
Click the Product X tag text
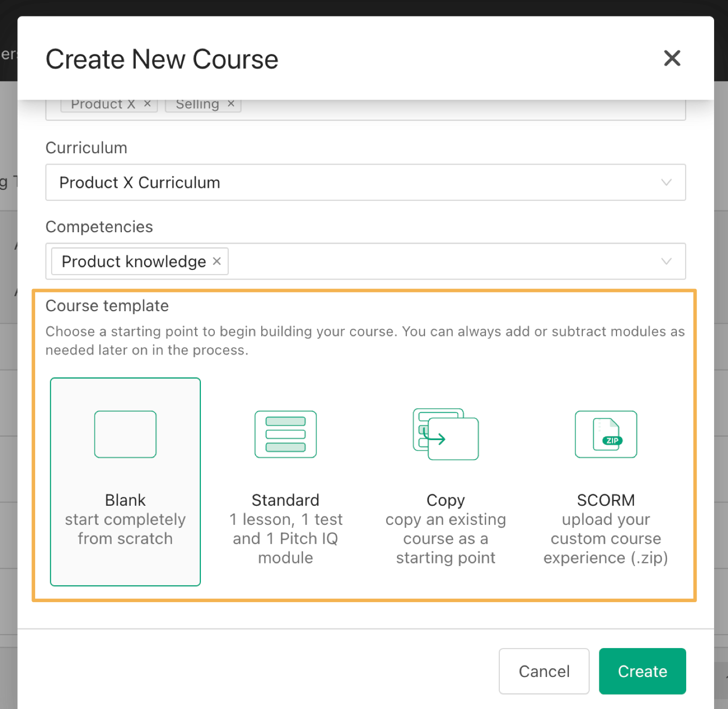(103, 104)
